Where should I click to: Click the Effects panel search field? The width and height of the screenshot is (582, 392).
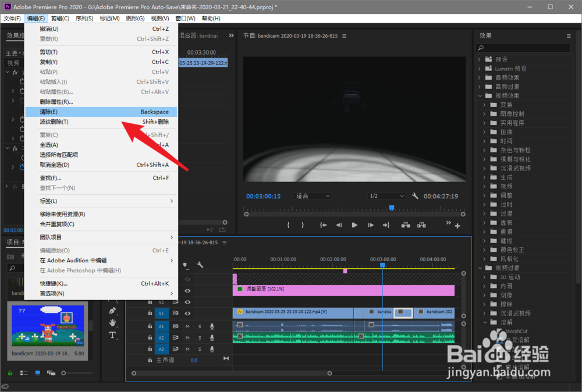point(523,48)
